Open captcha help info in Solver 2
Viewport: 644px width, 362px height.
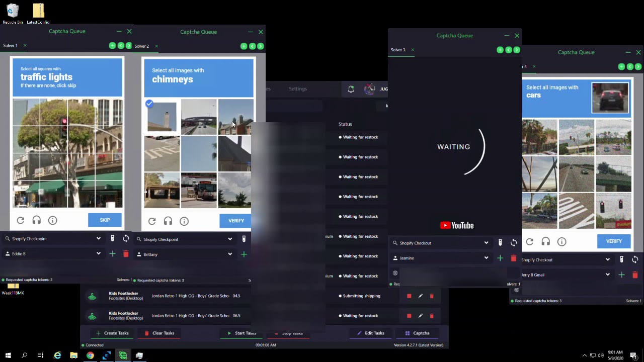(184, 221)
